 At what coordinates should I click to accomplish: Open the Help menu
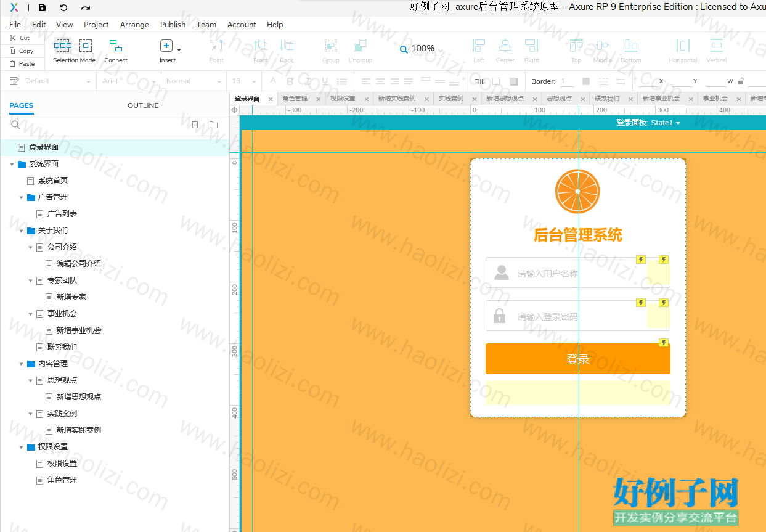coord(275,25)
